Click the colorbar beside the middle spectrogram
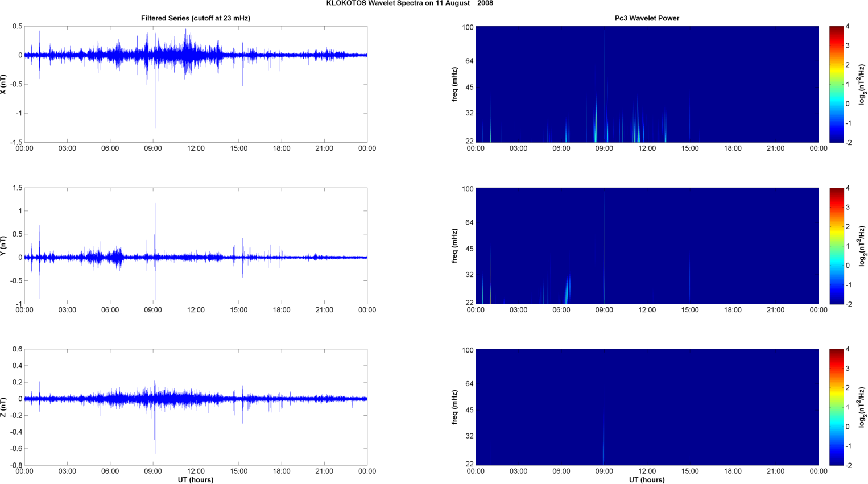Viewport: 868px width, 484px height. tap(836, 246)
